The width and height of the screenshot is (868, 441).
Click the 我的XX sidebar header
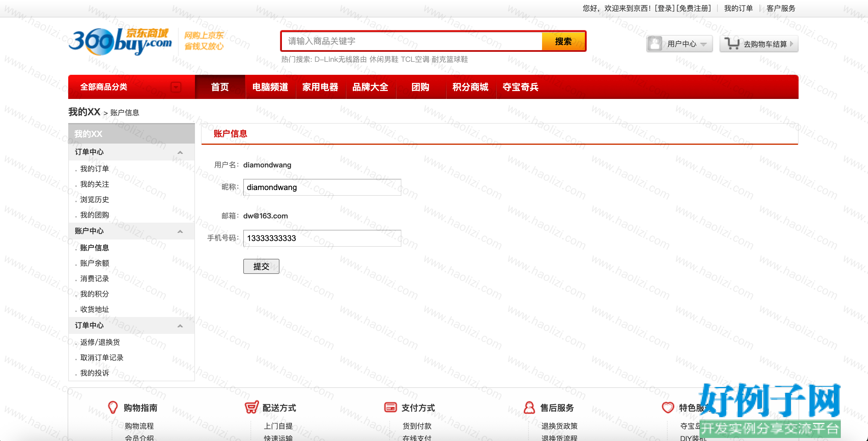tap(131, 134)
